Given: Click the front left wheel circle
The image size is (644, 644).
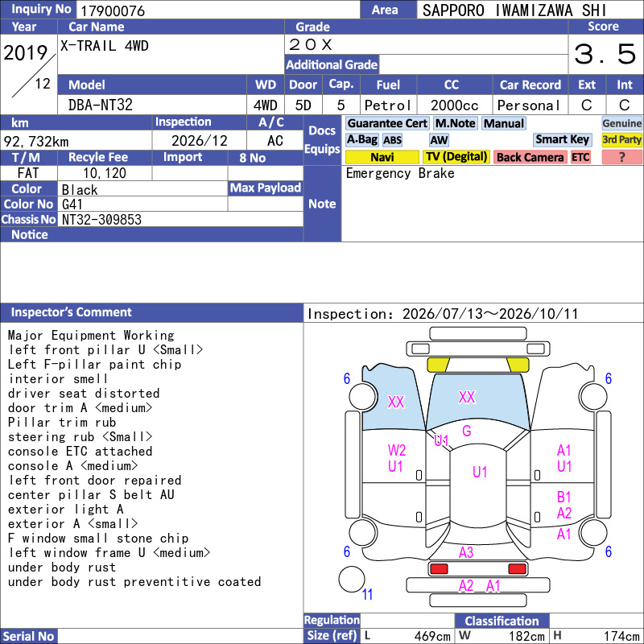Looking at the screenshot, I should [363, 396].
